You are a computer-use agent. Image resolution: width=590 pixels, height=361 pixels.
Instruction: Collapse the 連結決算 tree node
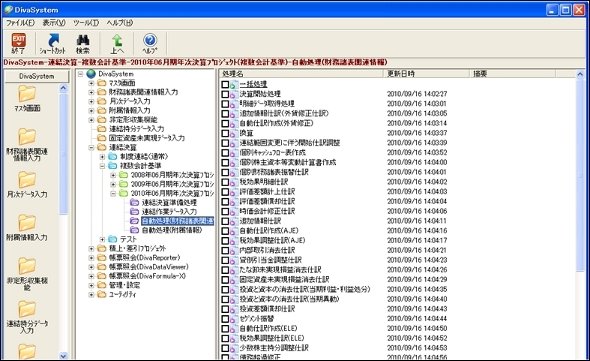click(91, 147)
